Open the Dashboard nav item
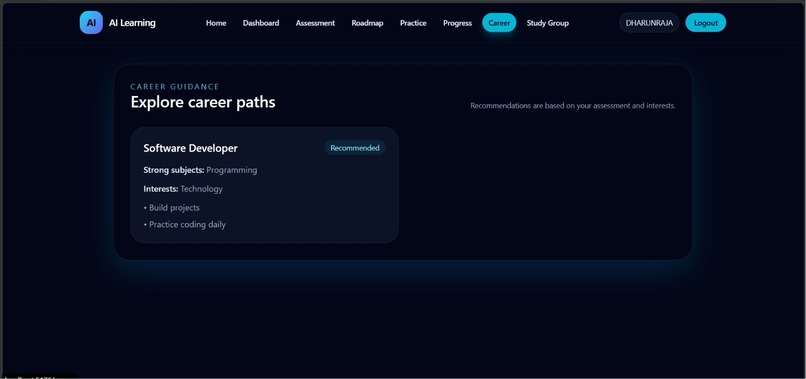Viewport: 806px width, 379px height. point(261,23)
